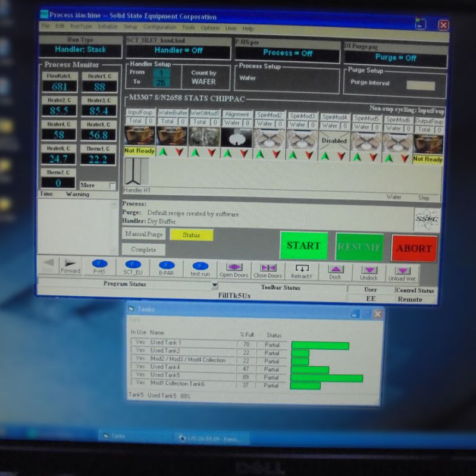Click the Undock arrow icon
The image size is (476, 476).
(369, 270)
